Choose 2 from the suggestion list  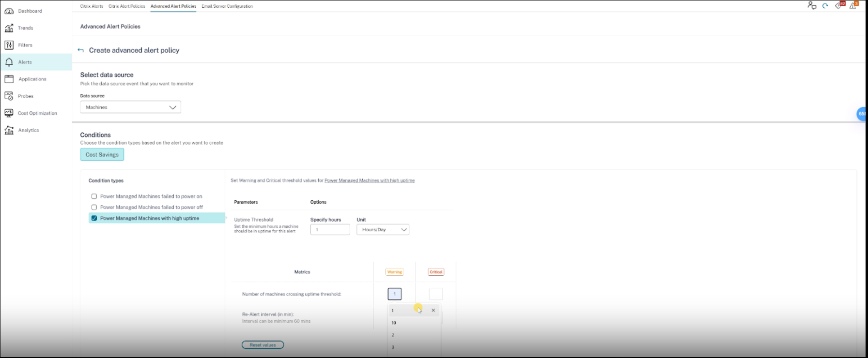(x=414, y=335)
